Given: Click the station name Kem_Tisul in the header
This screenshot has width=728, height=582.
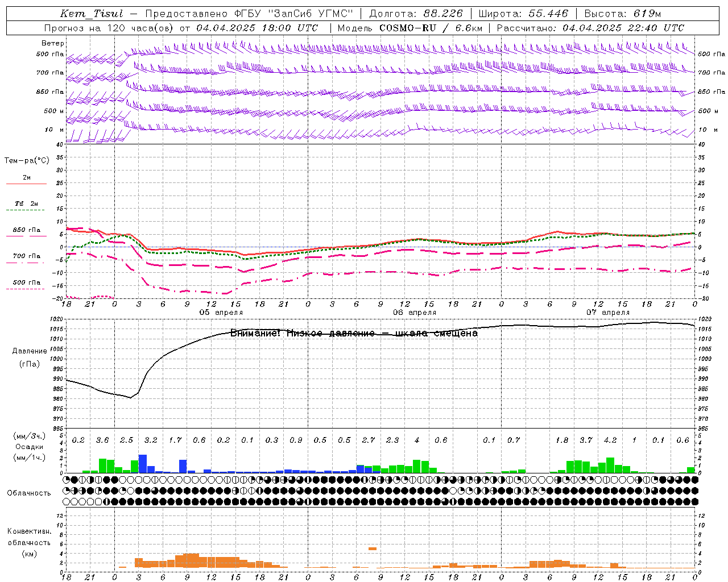Looking at the screenshot, I should [x=91, y=14].
